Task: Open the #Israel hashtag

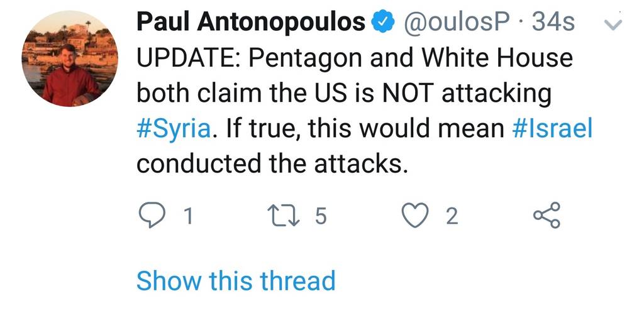Action: coord(550,129)
